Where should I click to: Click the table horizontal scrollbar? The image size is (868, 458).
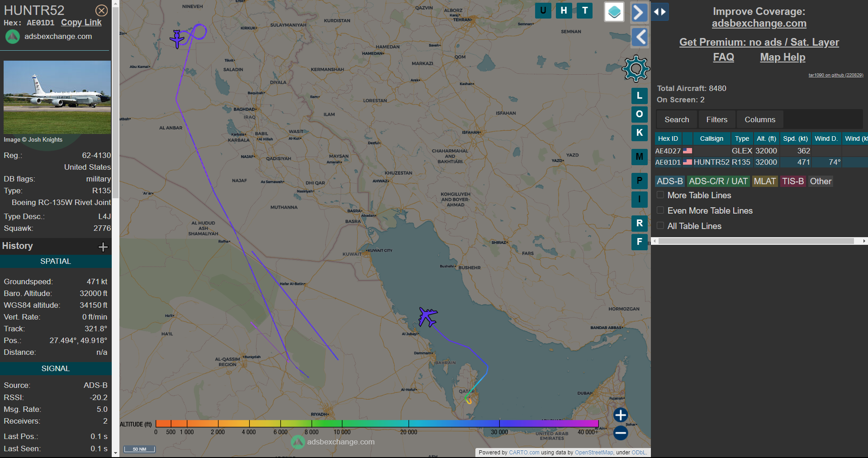(x=756, y=241)
